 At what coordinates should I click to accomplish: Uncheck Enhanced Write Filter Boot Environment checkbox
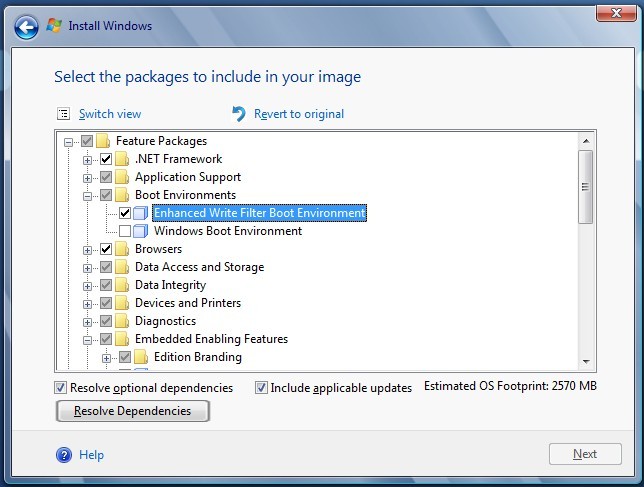125,213
